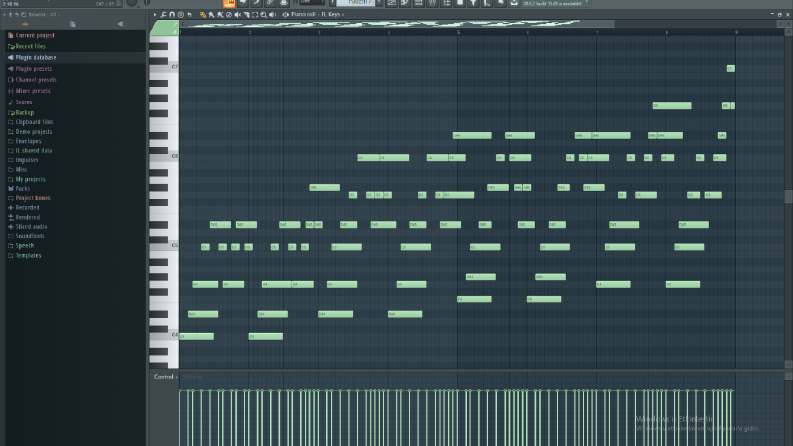This screenshot has width=793, height=446.
Task: Click the C6 piano key
Action: click(164, 156)
